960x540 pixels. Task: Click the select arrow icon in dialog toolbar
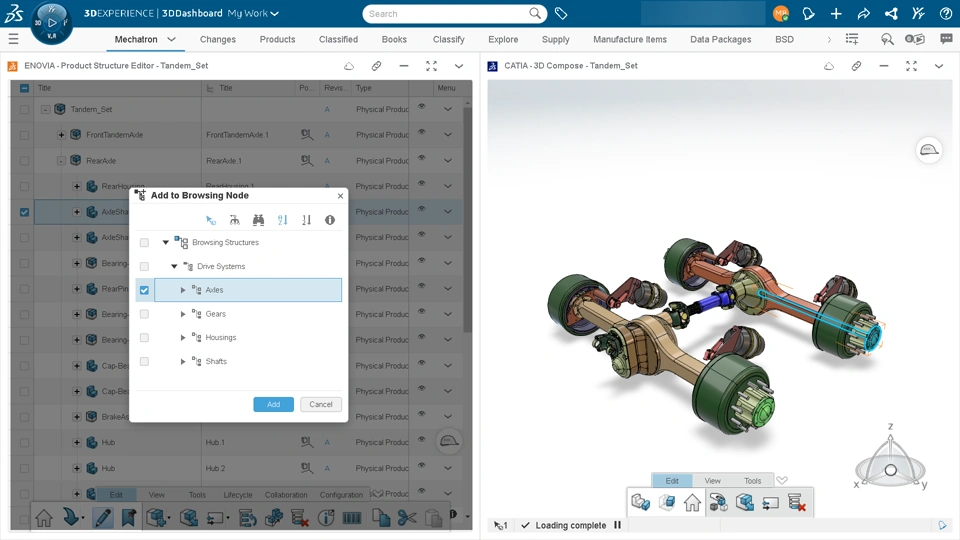click(x=211, y=220)
